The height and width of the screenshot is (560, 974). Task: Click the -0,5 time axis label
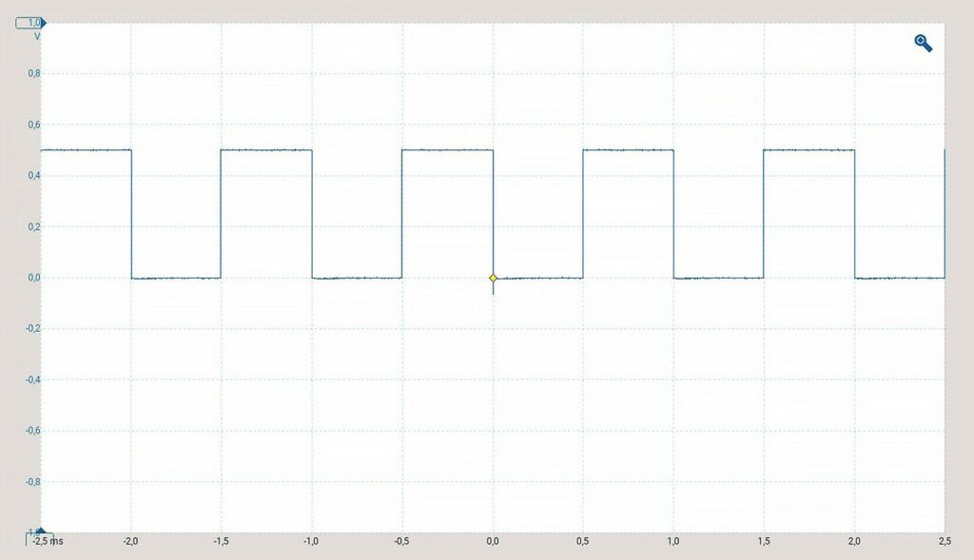(400, 541)
